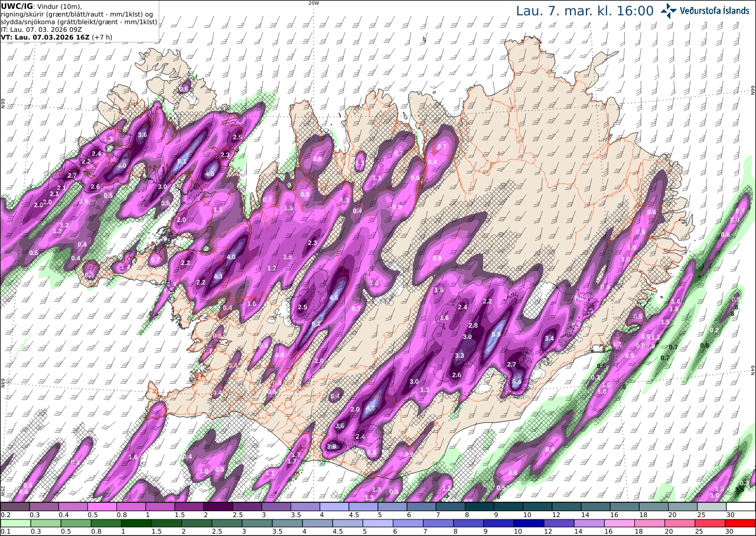Click the UWC/IG model label
This screenshot has height=536, width=756.
[x=17, y=6]
